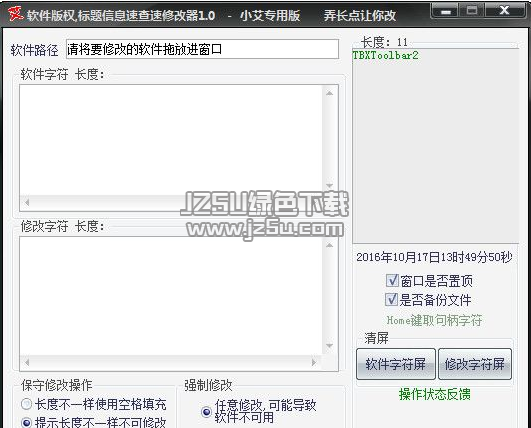Viewport: 531px width, 428px height.
Task: Click right arrow of 修改字符 horizontal scrollbar
Action: [314, 362]
